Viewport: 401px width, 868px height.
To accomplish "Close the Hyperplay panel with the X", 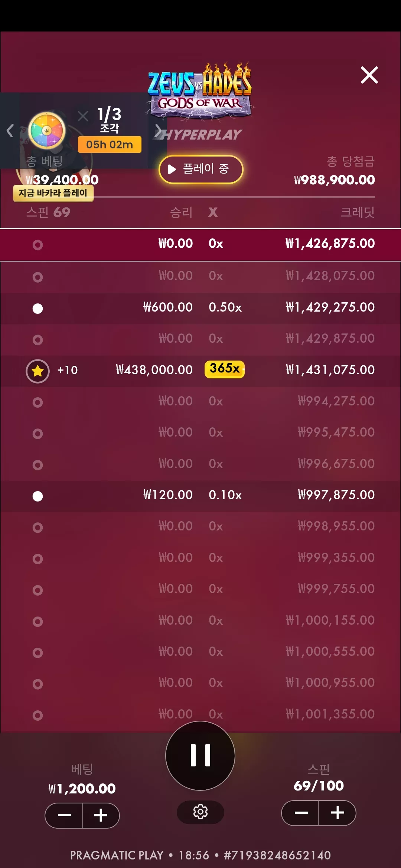I will [369, 75].
